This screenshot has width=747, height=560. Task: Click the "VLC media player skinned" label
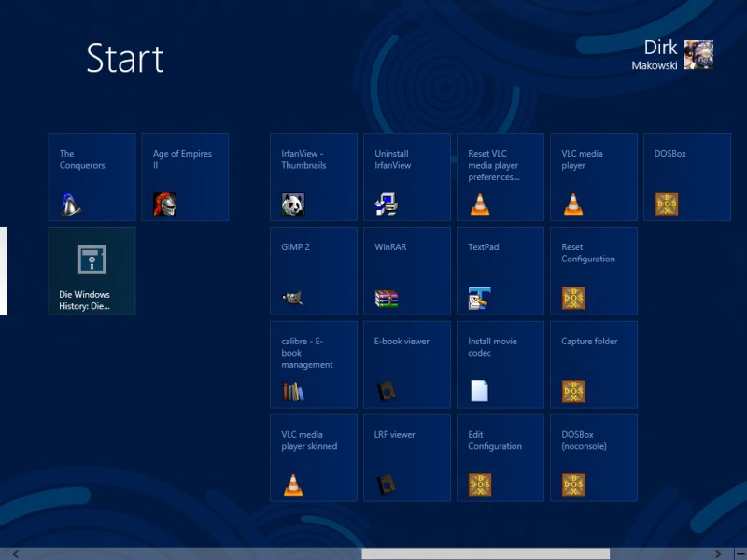click(309, 441)
